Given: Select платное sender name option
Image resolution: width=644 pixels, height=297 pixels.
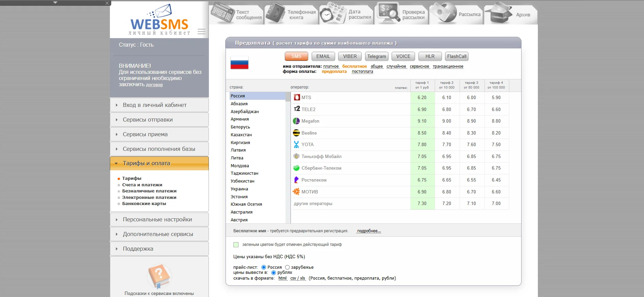Looking at the screenshot, I should (331, 66).
